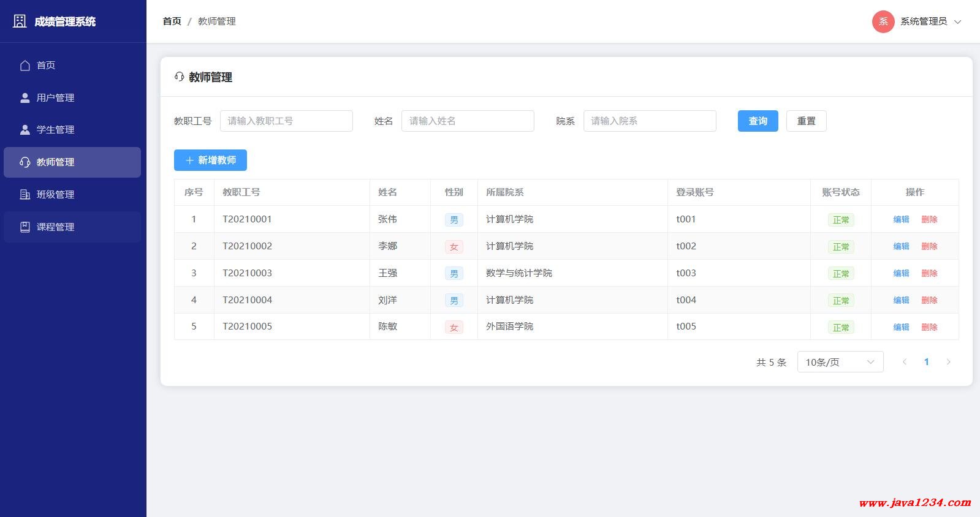The height and width of the screenshot is (517, 980).
Task: Focus the 教职工号 search input field
Action: (286, 121)
